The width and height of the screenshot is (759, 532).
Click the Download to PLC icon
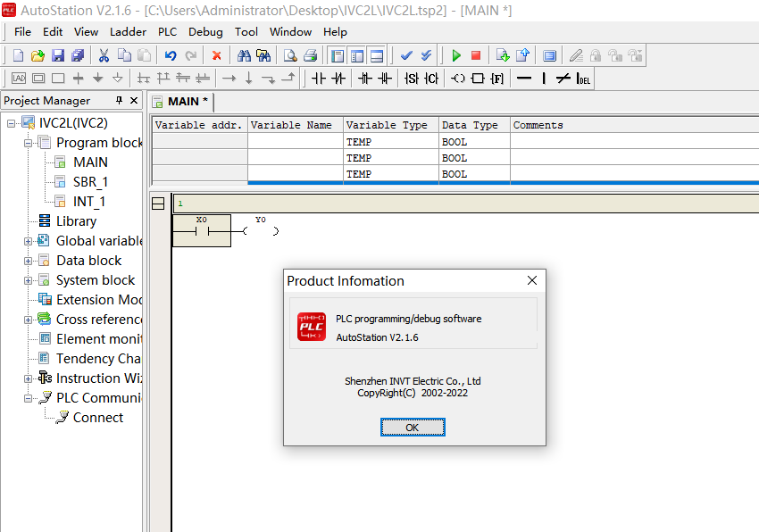coord(503,55)
